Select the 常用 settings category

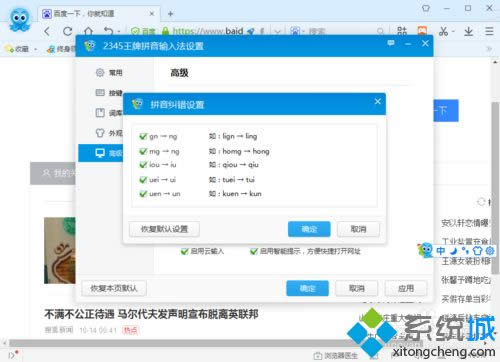(110, 73)
